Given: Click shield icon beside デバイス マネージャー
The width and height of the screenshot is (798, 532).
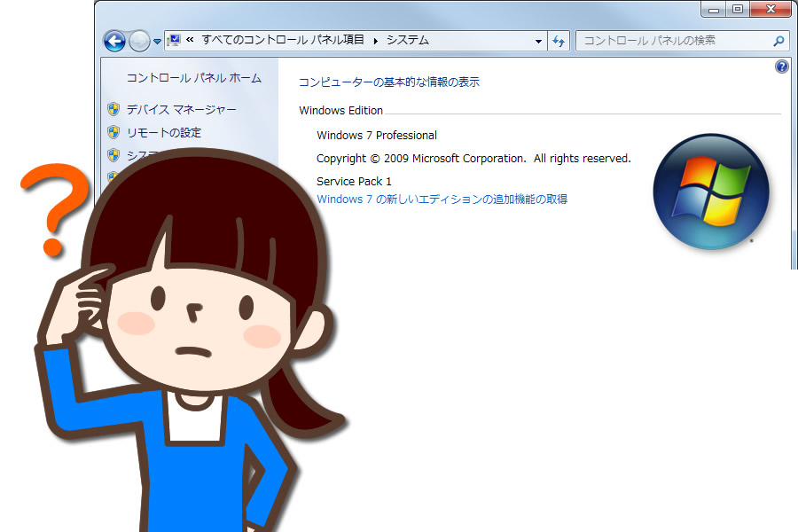Looking at the screenshot, I should click(x=113, y=109).
